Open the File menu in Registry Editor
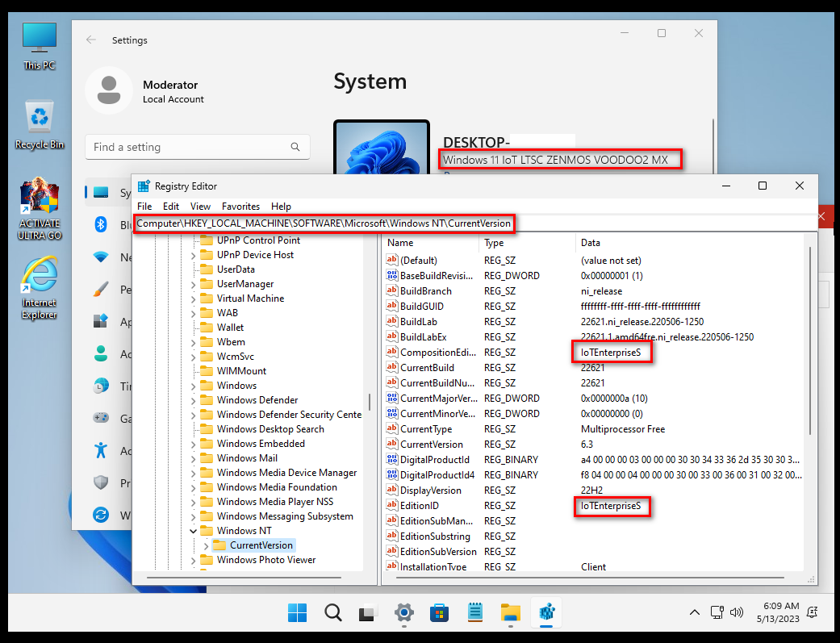The width and height of the screenshot is (840, 643). click(x=144, y=207)
